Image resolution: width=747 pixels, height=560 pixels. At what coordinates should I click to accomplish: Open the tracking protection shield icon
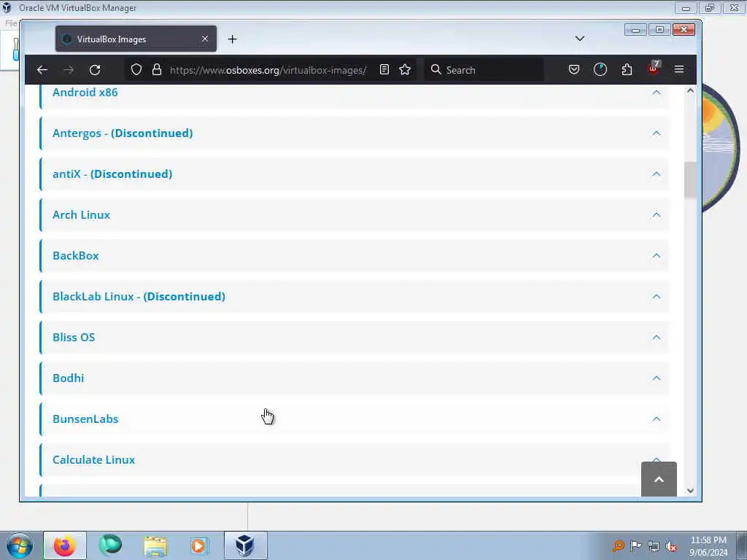[136, 70]
